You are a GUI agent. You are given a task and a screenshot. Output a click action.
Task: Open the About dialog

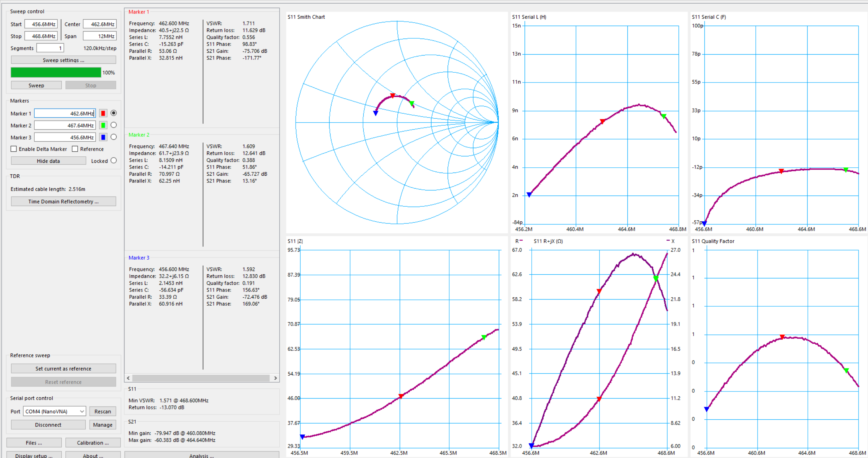pos(93,455)
